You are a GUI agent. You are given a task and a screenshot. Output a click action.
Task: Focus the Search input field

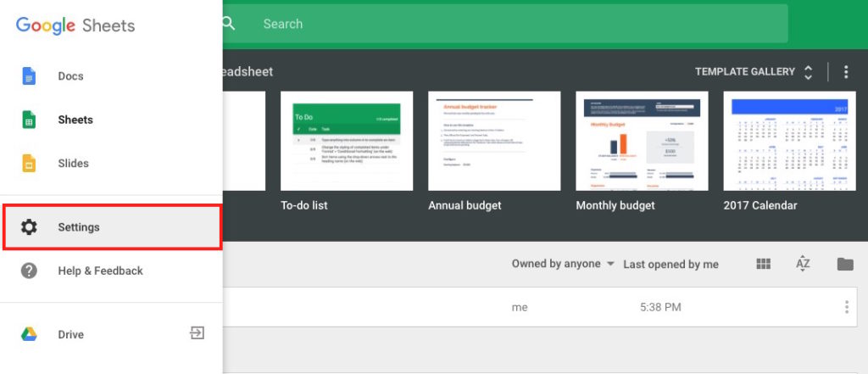click(x=505, y=24)
